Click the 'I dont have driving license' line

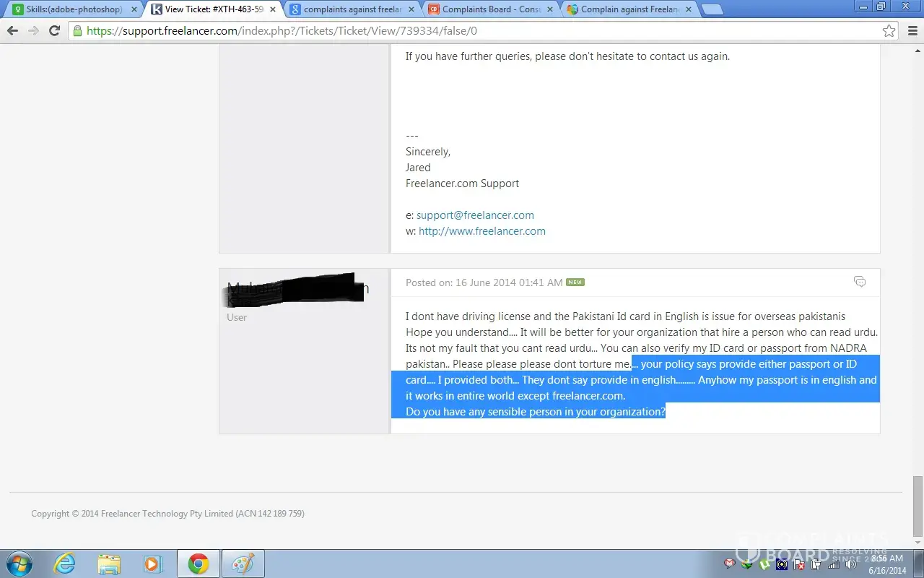pyautogui.click(x=625, y=316)
